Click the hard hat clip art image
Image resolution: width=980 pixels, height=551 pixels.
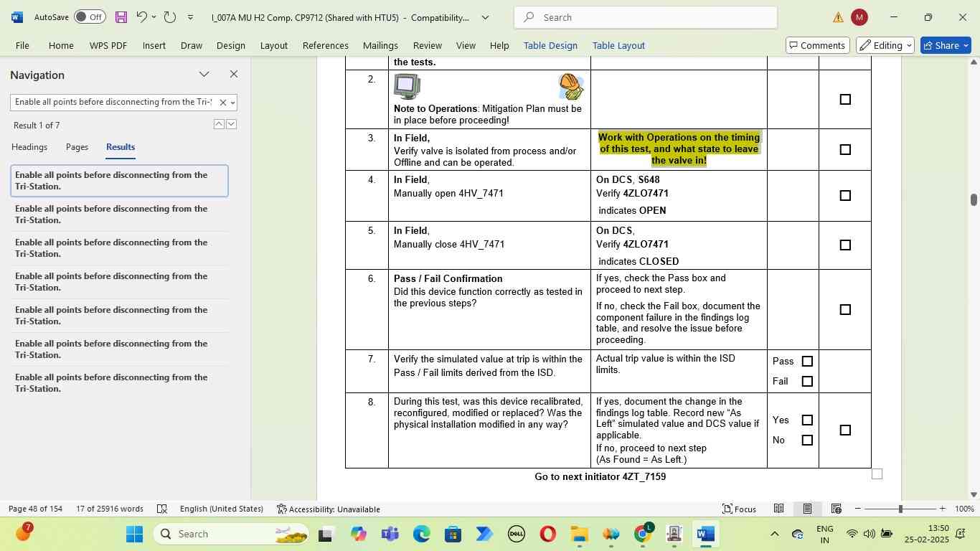pyautogui.click(x=571, y=87)
